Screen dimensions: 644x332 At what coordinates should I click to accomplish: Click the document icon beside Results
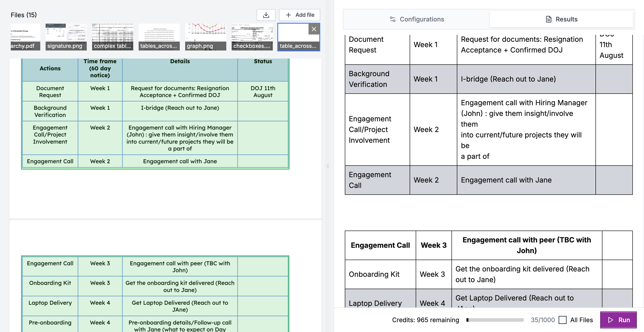pos(548,19)
